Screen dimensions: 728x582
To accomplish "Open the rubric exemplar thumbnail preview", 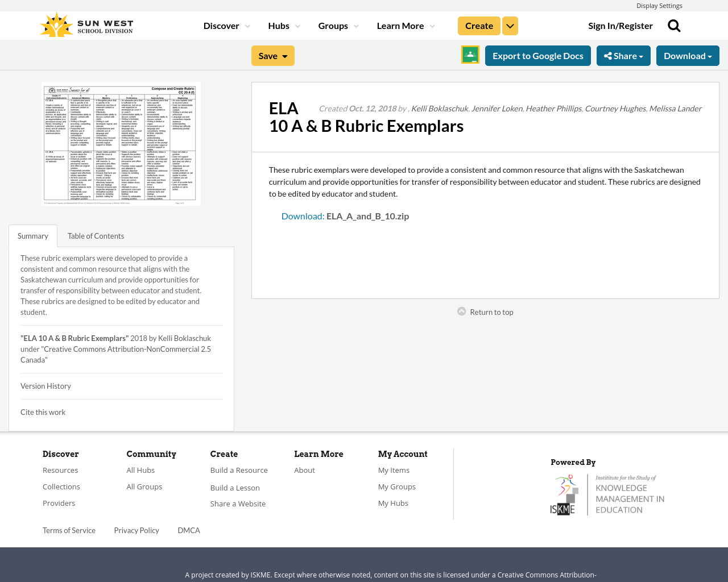I will click(x=121, y=144).
